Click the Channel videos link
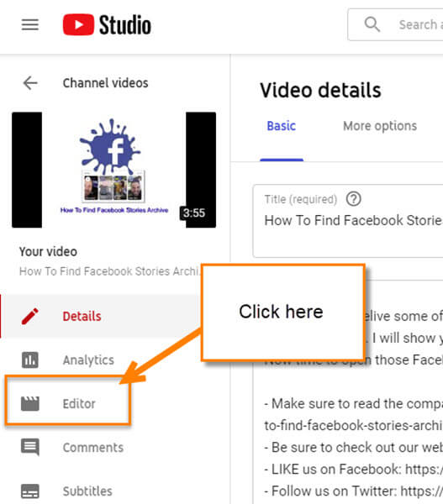The height and width of the screenshot is (504, 443). [x=106, y=83]
